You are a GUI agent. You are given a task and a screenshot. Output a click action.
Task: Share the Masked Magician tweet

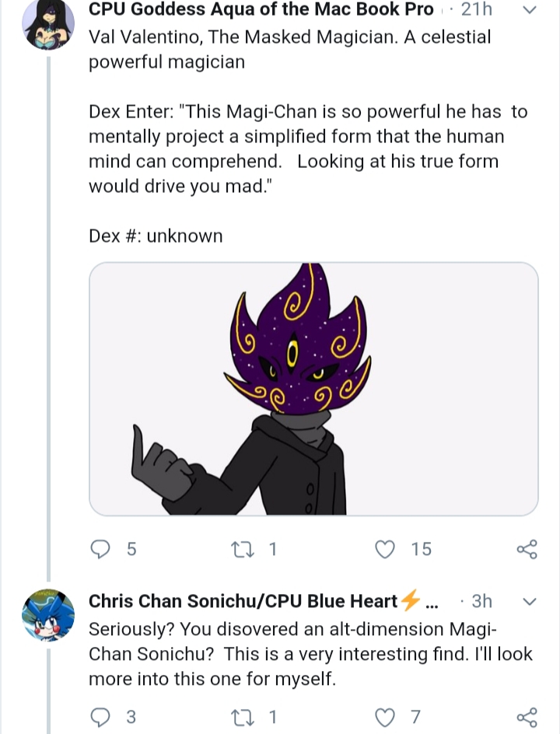(x=527, y=549)
